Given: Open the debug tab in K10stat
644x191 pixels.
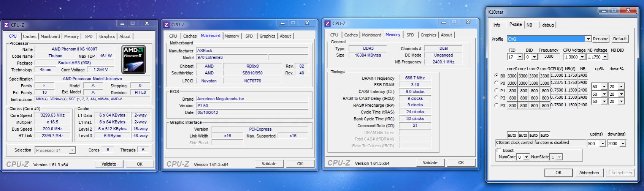Looking at the screenshot, I should point(548,25).
